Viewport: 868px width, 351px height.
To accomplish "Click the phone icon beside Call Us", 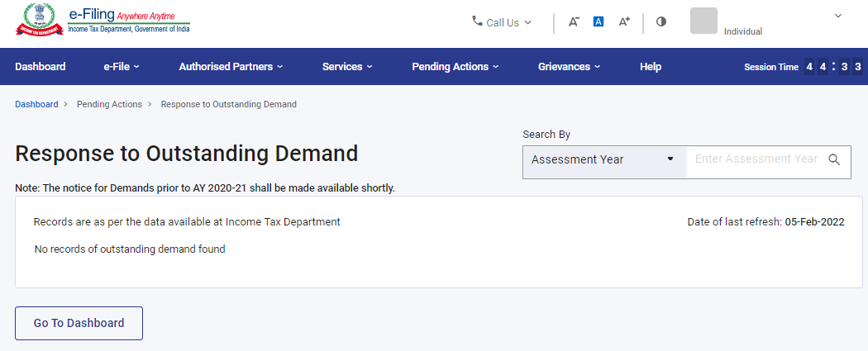I will [x=477, y=21].
